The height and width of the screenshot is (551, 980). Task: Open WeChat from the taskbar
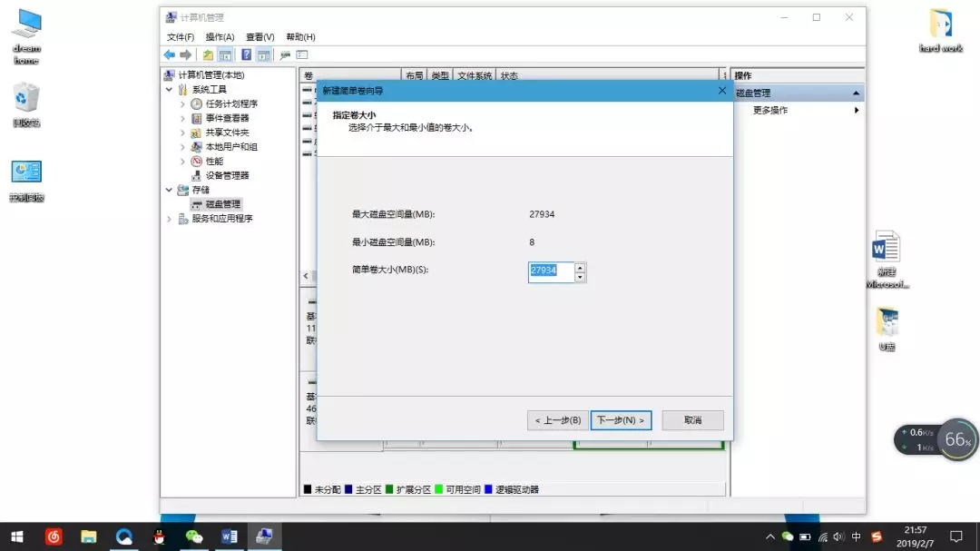pyautogui.click(x=193, y=536)
